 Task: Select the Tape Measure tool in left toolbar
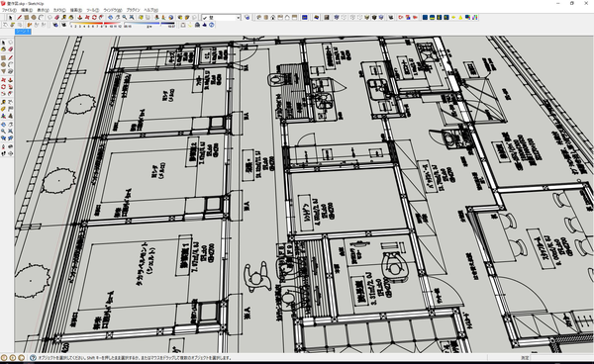point(3,102)
